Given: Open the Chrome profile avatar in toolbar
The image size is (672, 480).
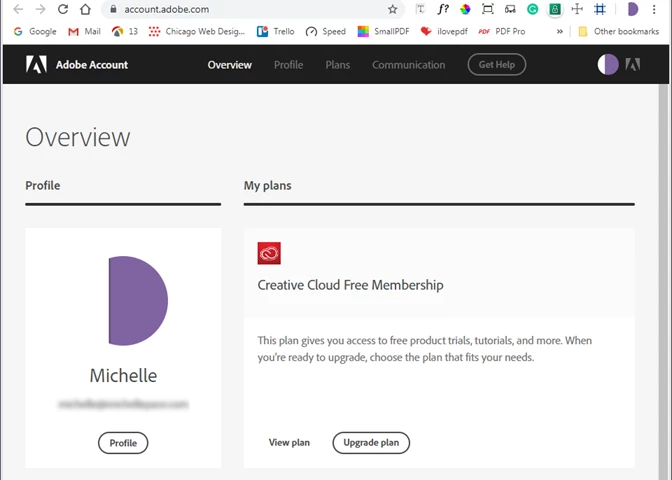Looking at the screenshot, I should [633, 9].
